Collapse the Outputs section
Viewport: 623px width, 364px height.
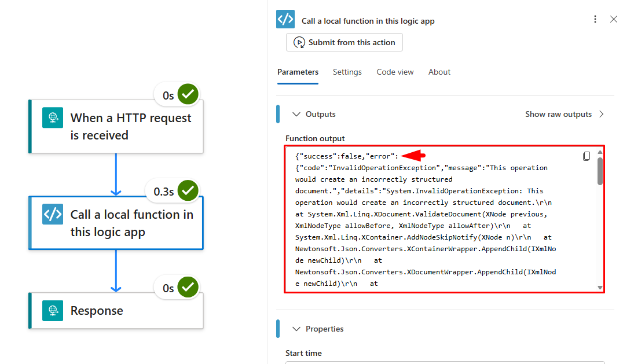[x=296, y=115]
